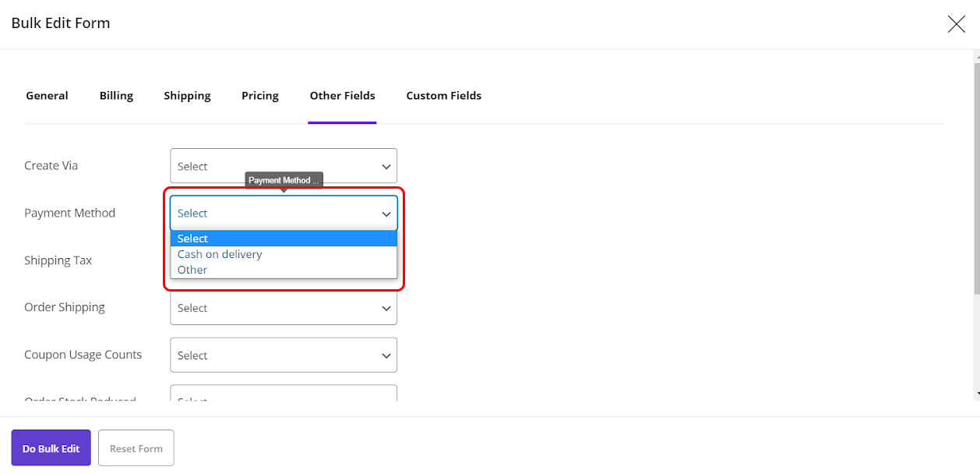Click the form's vertical scrollbar thumb

976,179
